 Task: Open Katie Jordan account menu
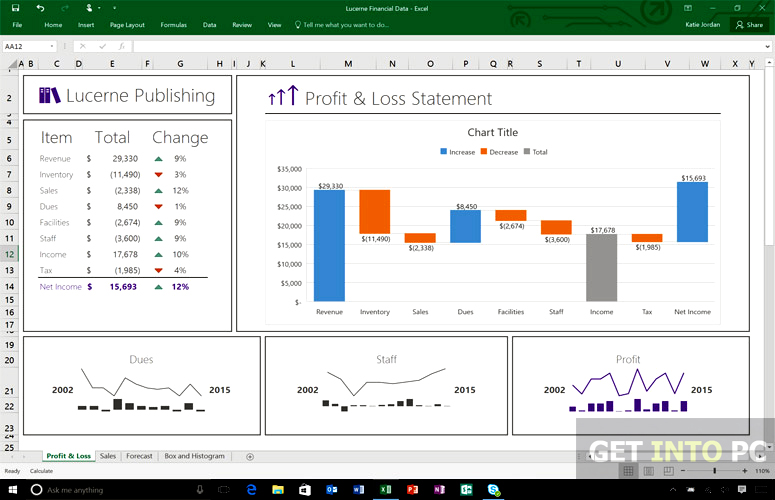click(x=702, y=24)
